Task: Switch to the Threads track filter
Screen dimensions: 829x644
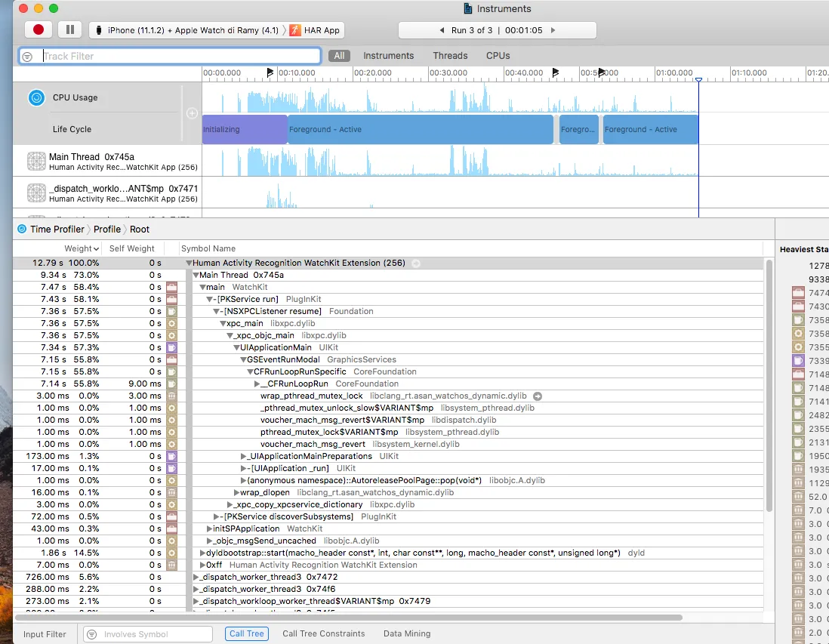Action: [450, 56]
